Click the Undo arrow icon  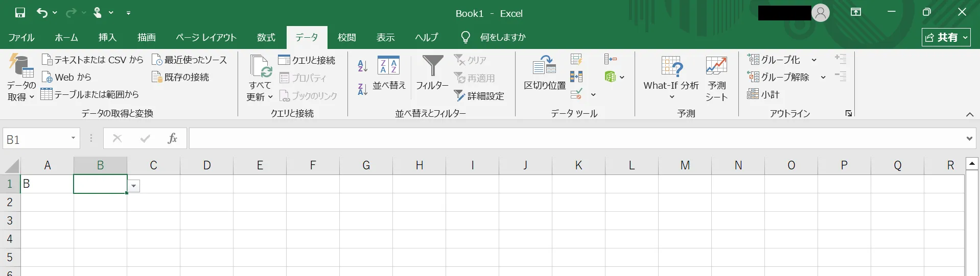(x=42, y=13)
